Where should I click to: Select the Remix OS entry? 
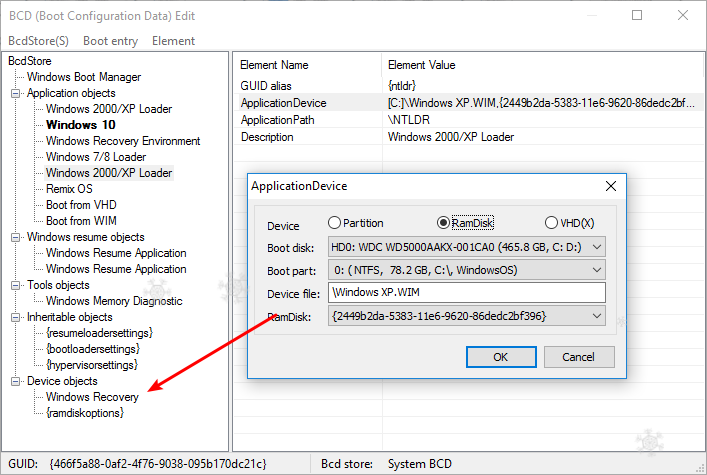click(x=69, y=189)
